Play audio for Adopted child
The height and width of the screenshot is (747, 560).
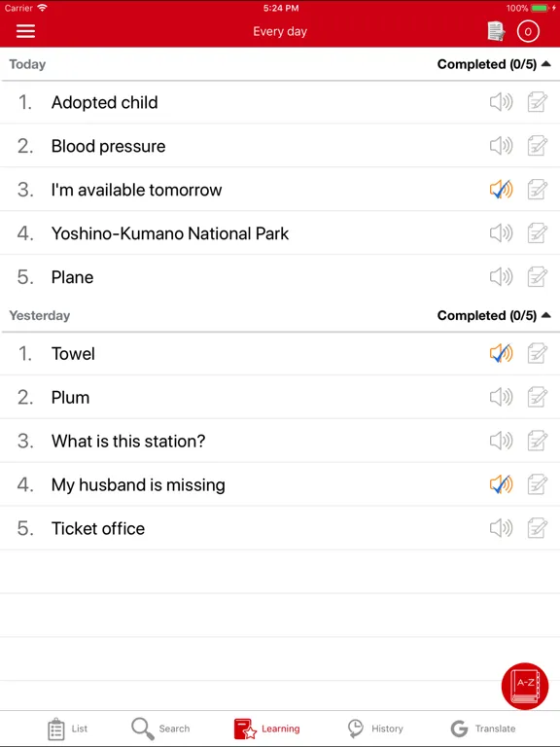pyautogui.click(x=501, y=102)
